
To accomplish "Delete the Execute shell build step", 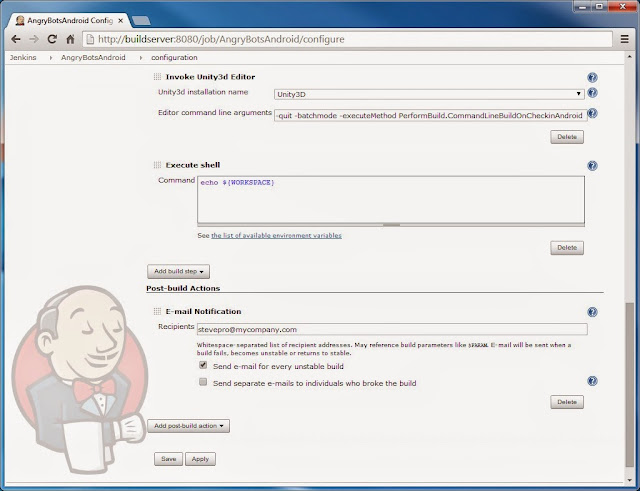I will pyautogui.click(x=567, y=248).
